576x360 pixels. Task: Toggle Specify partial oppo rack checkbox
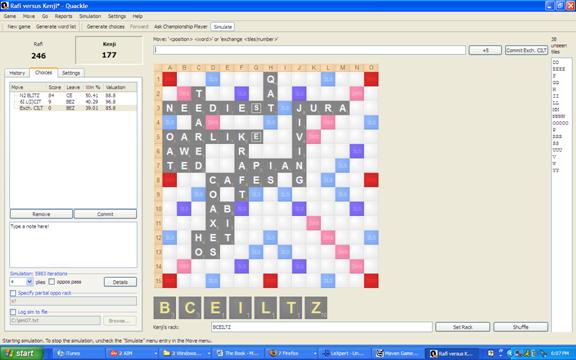tap(13, 293)
